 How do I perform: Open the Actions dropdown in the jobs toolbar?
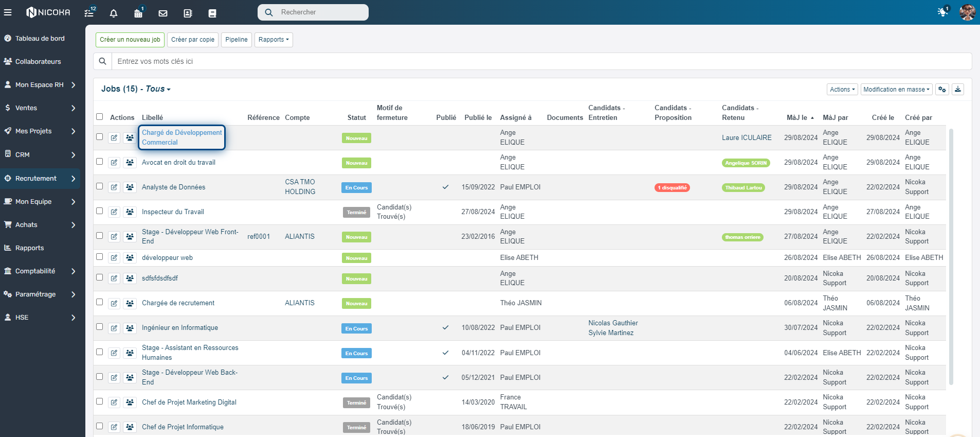(x=842, y=90)
